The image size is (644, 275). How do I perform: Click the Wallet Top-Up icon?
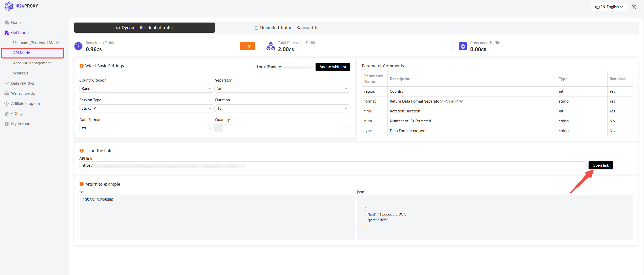(7, 93)
